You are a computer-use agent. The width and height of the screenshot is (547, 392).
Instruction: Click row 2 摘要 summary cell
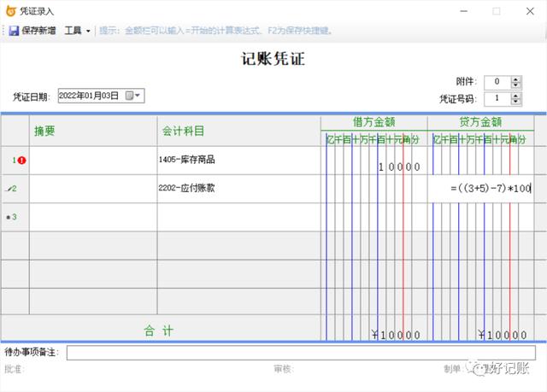[x=93, y=189]
